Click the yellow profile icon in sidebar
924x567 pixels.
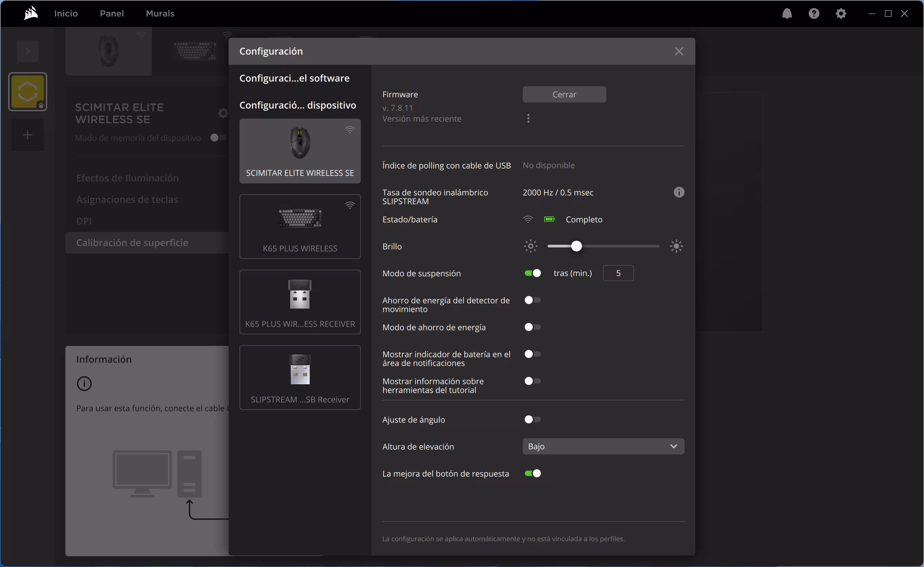28,92
